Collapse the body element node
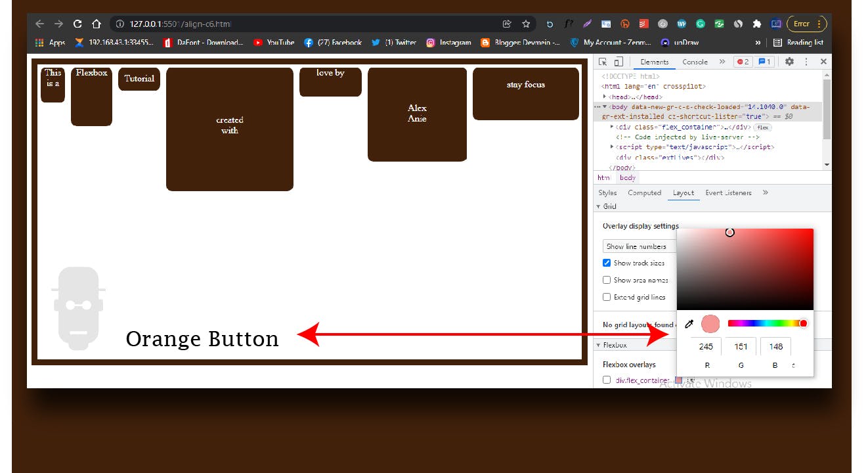This screenshot has width=868, height=473. point(605,106)
